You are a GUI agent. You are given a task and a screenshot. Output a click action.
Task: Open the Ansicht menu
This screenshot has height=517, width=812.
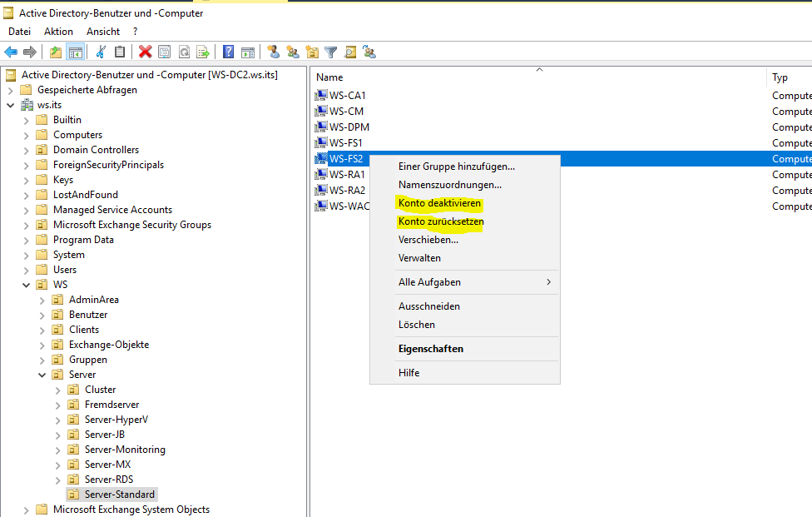(x=103, y=32)
